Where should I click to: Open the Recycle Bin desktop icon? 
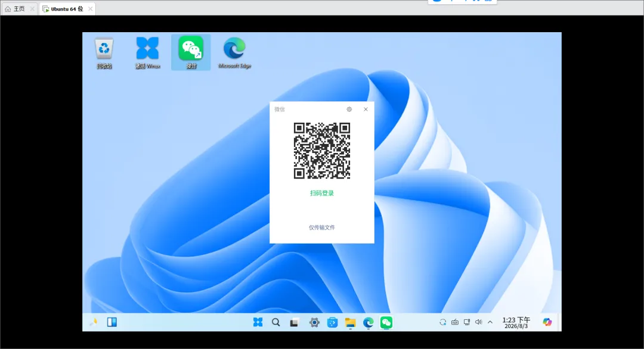tap(104, 52)
